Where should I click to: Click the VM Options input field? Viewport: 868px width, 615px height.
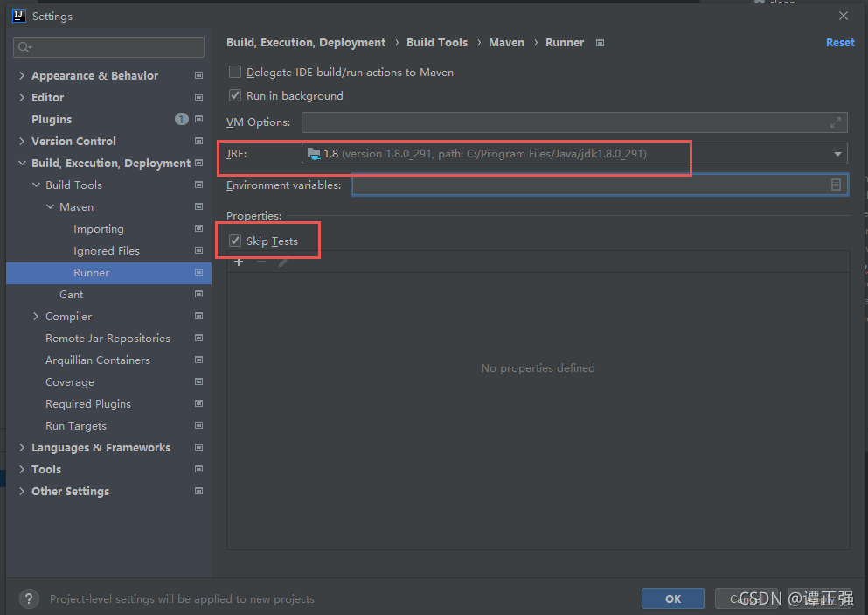(x=574, y=122)
